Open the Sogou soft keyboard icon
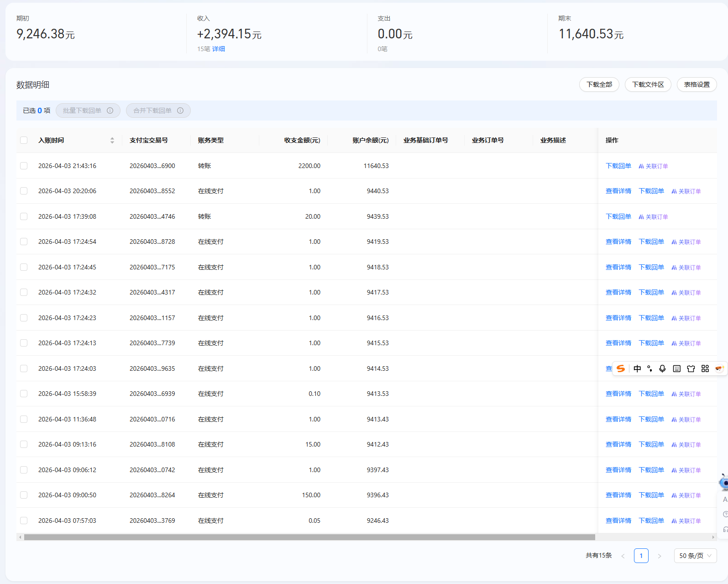728x584 pixels. [x=677, y=368]
